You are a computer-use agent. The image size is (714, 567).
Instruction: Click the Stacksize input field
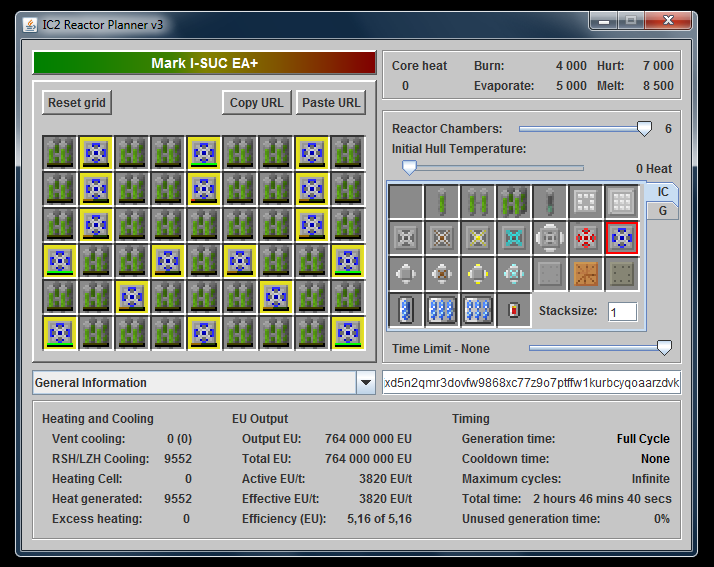pos(622,312)
